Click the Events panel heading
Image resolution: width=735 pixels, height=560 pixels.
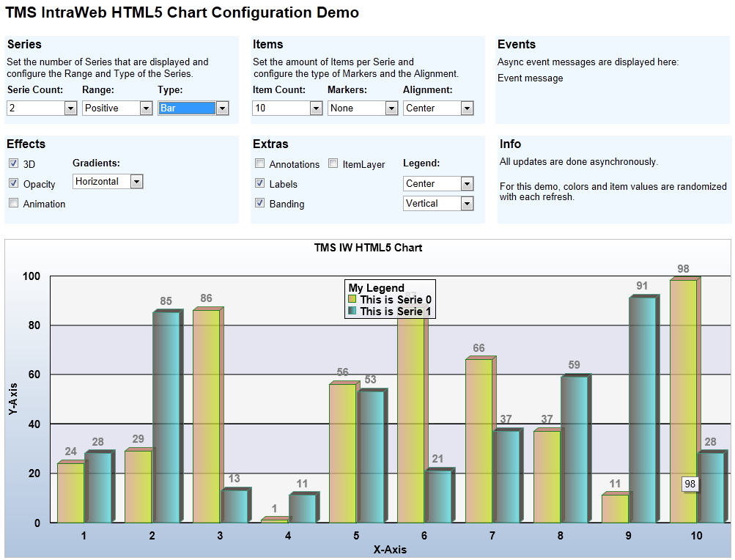point(517,44)
